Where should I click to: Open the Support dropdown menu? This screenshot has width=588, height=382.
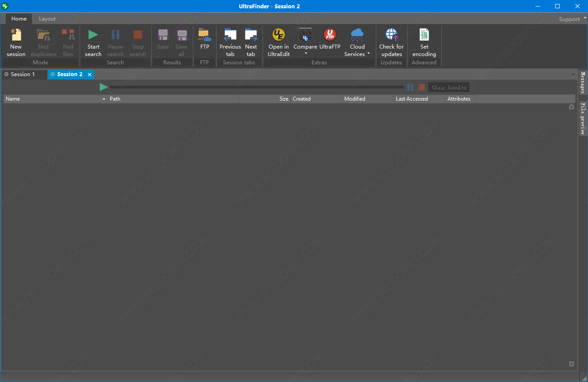click(x=572, y=19)
